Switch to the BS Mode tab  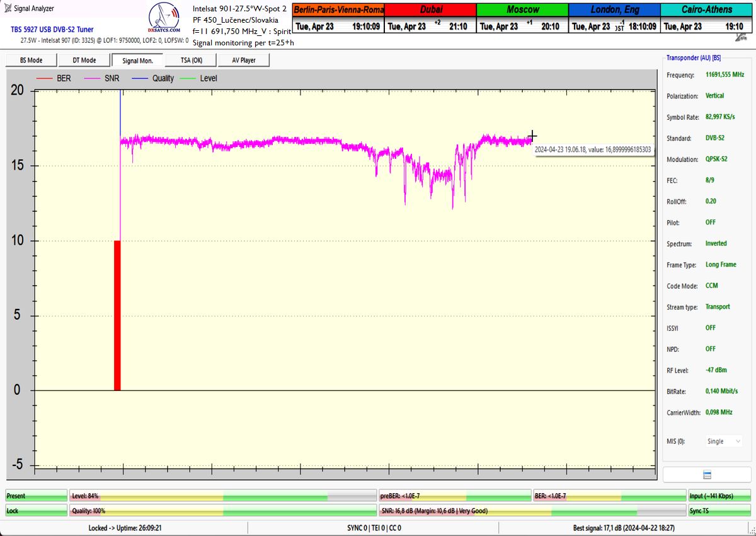[31, 60]
